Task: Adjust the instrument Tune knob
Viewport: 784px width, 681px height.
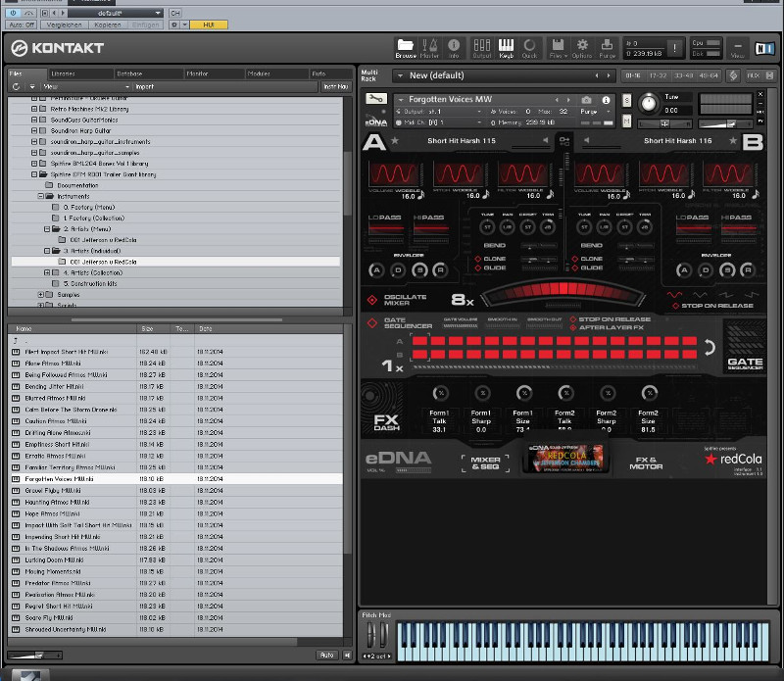Action: 649,103
